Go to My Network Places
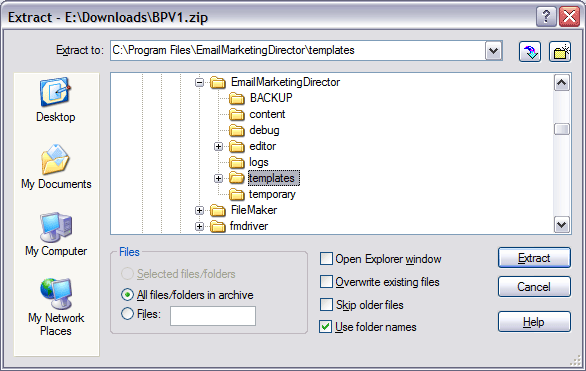586x371 pixels. (56, 307)
